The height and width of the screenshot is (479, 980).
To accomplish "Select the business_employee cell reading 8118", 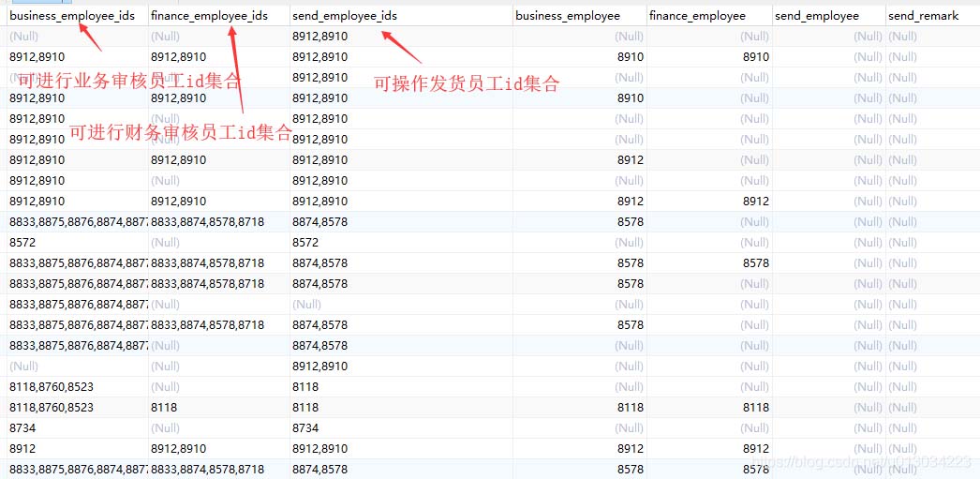I will (x=579, y=408).
